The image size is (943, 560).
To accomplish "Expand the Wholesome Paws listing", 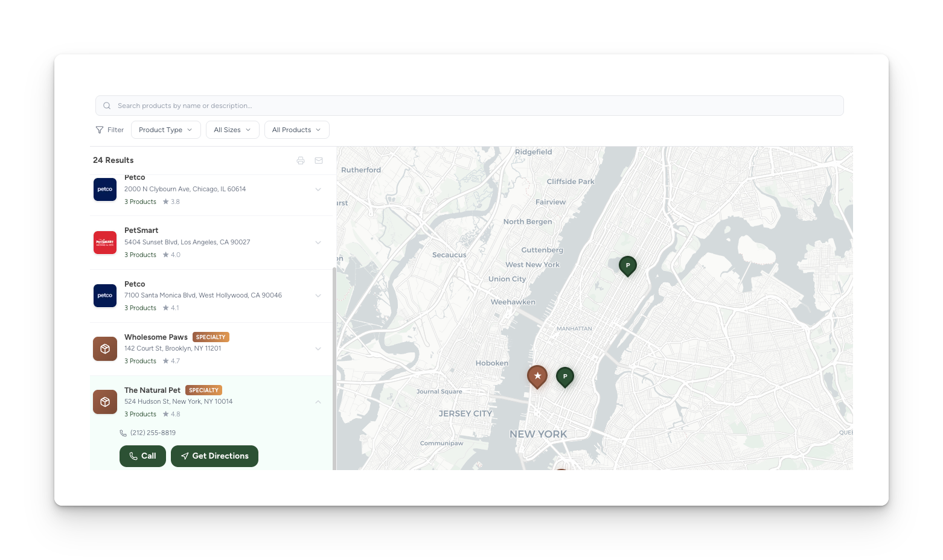I will click(318, 349).
